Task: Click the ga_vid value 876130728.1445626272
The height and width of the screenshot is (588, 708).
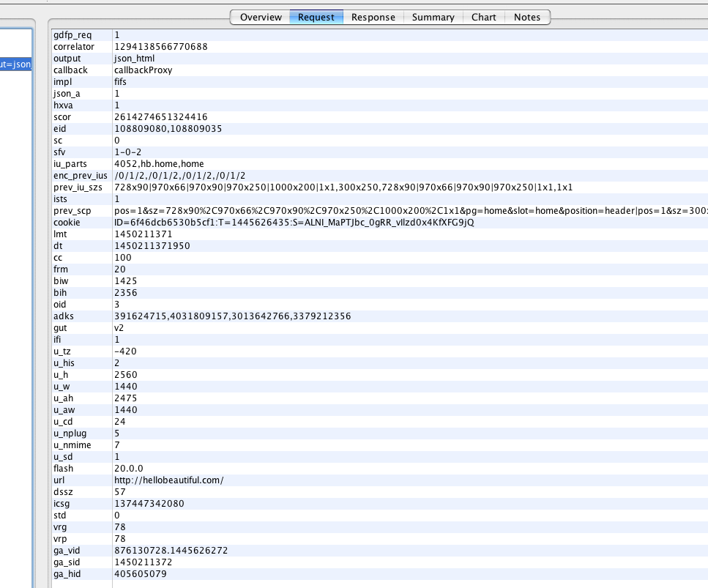Action: (171, 551)
